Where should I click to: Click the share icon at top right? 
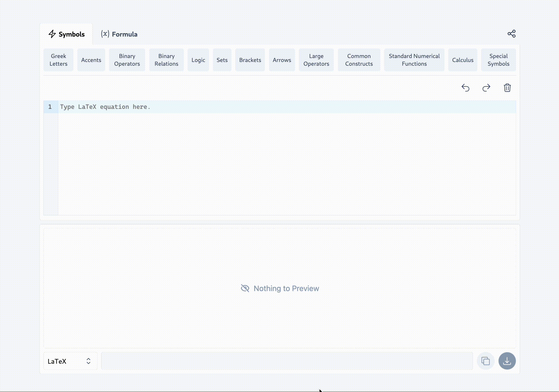[511, 34]
